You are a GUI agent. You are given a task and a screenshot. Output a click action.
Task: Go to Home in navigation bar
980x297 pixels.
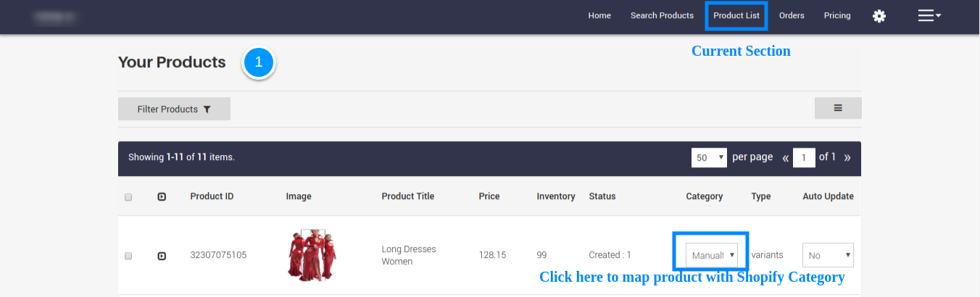[x=599, y=15]
